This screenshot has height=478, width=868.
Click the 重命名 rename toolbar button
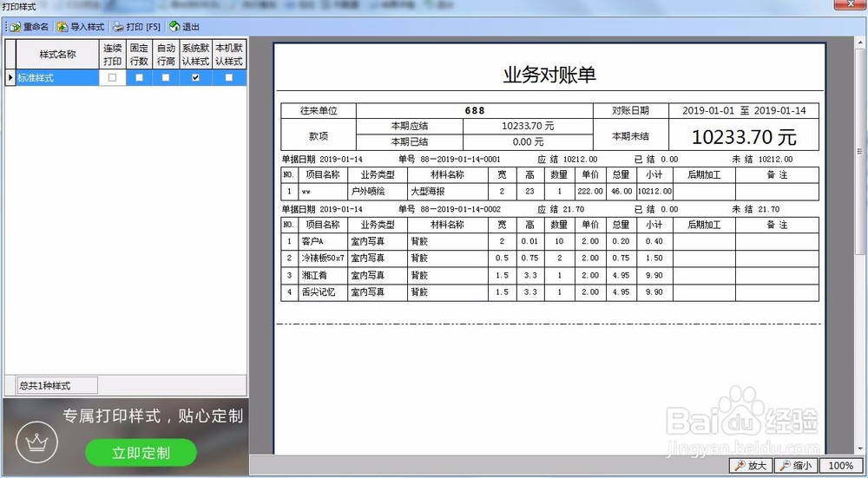29,27
